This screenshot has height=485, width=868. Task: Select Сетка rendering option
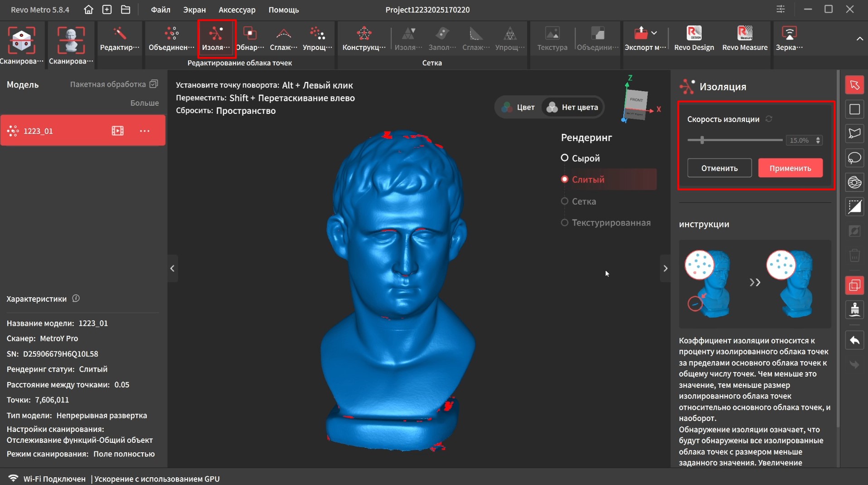pos(579,201)
